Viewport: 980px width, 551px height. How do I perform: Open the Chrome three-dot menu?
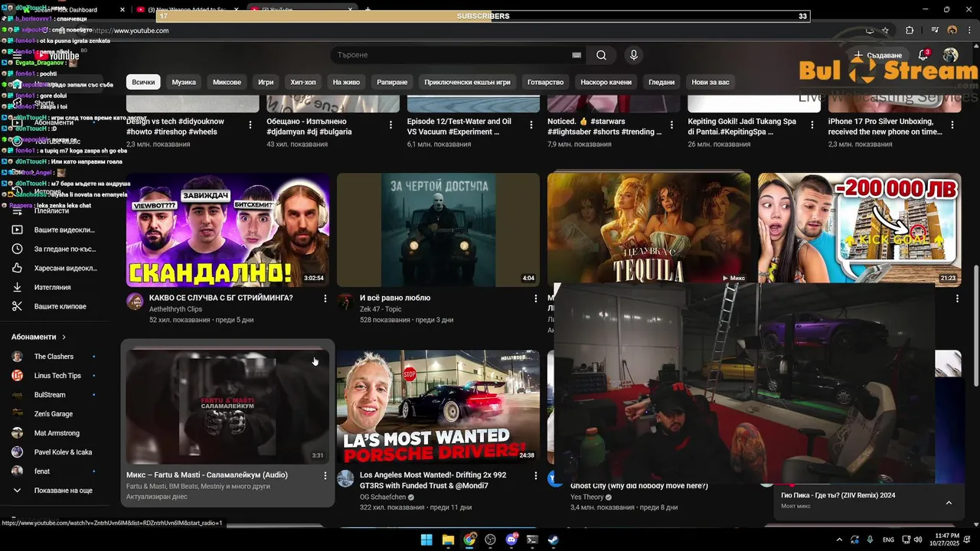pyautogui.click(x=969, y=31)
